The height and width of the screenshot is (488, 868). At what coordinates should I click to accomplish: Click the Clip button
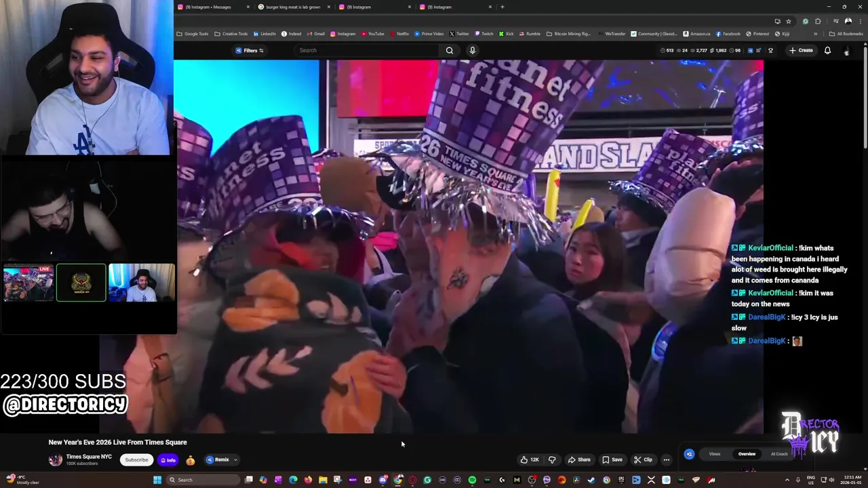coord(643,460)
